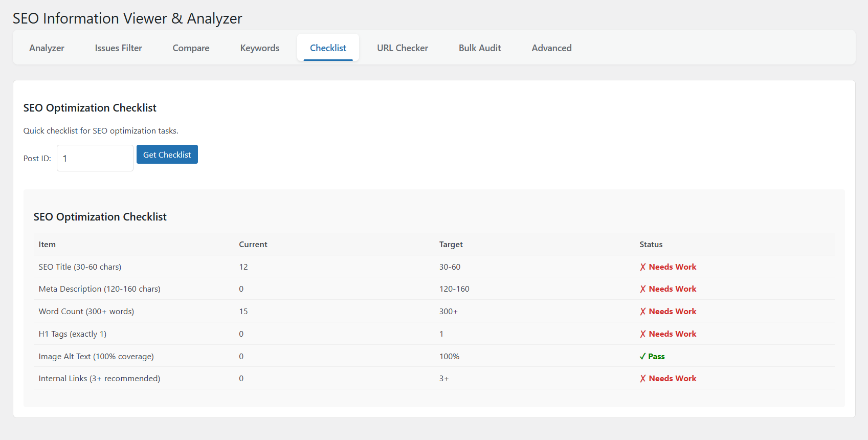Switch to the Issues Filter tab
Viewport: 868px width, 440px height.
tap(118, 48)
